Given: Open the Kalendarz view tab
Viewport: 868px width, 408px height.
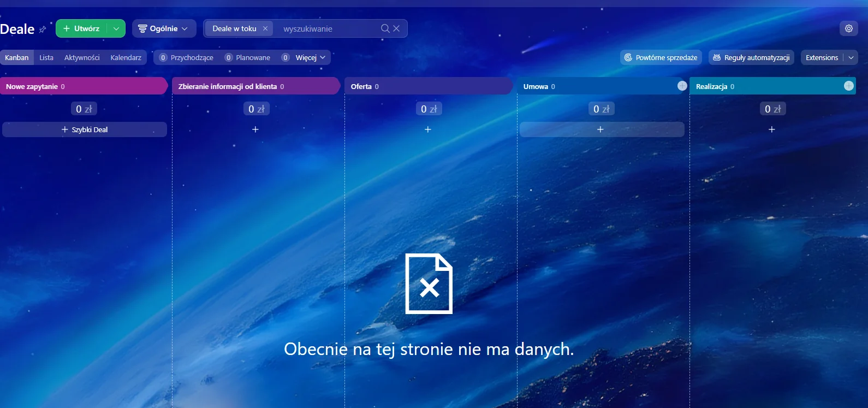Looking at the screenshot, I should pos(126,57).
